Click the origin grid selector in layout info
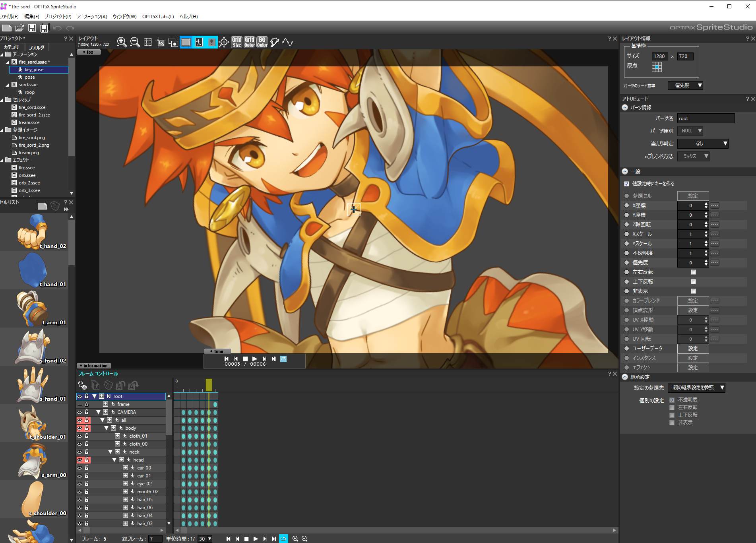Viewport: 756px width, 543px height. [657, 67]
